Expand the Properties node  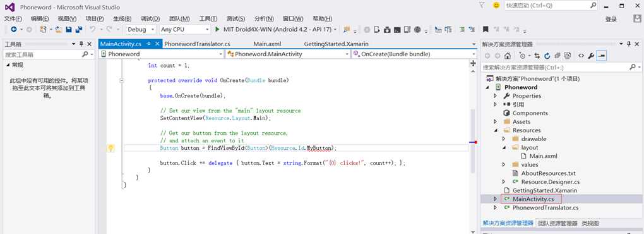[496, 96]
